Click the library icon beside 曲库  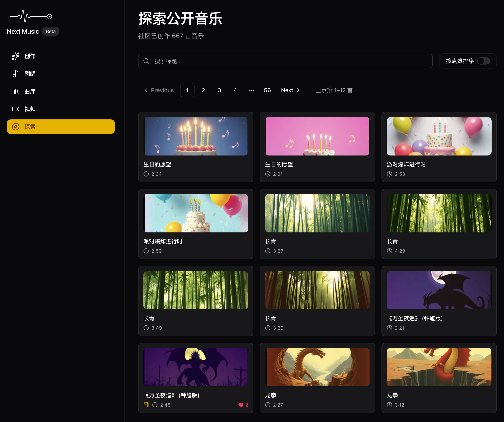pos(15,91)
